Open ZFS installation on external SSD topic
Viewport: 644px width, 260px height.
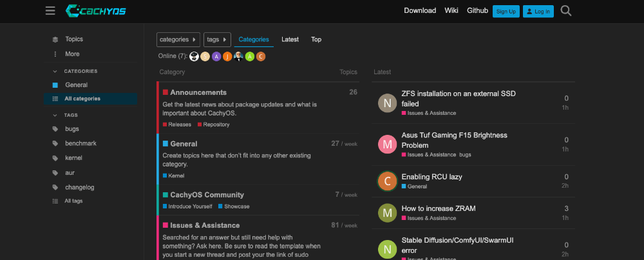pos(459,99)
